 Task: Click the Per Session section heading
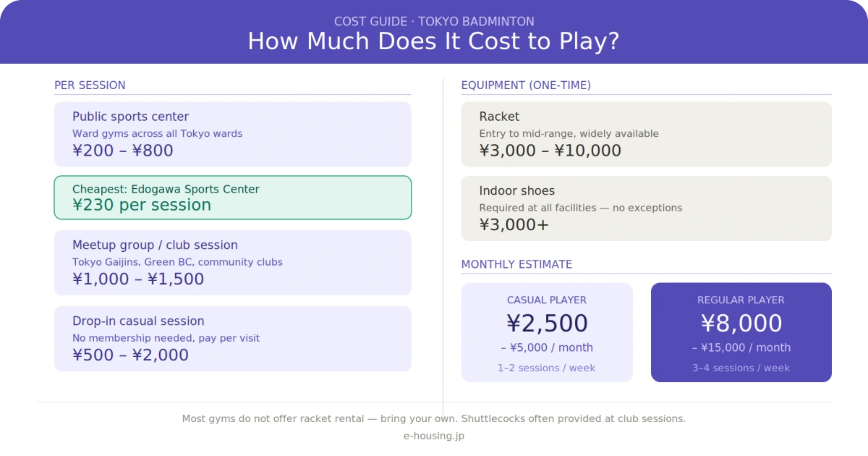coord(90,85)
